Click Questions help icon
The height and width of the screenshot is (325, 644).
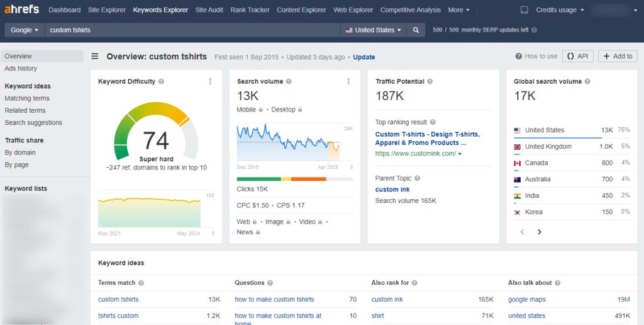click(270, 283)
